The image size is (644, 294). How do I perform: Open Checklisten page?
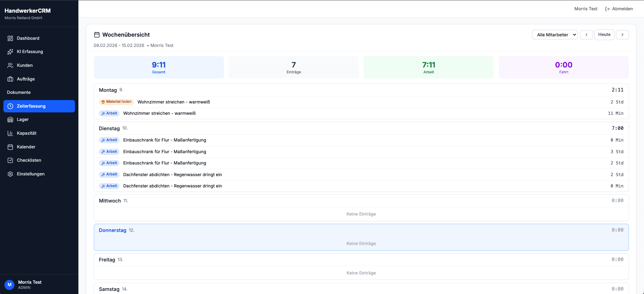click(x=39, y=160)
